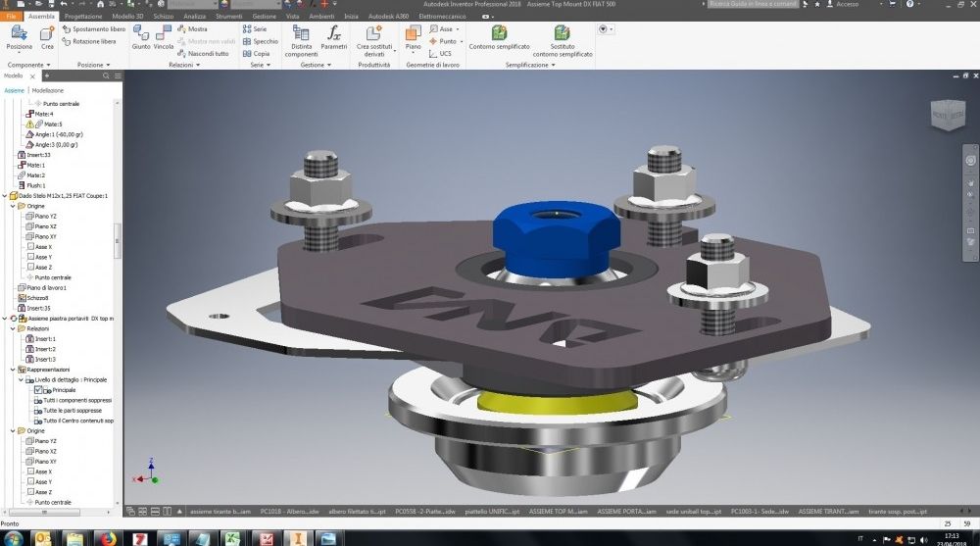Click the Firefox taskbar icon
This screenshot has height=546, width=980.
tap(107, 538)
